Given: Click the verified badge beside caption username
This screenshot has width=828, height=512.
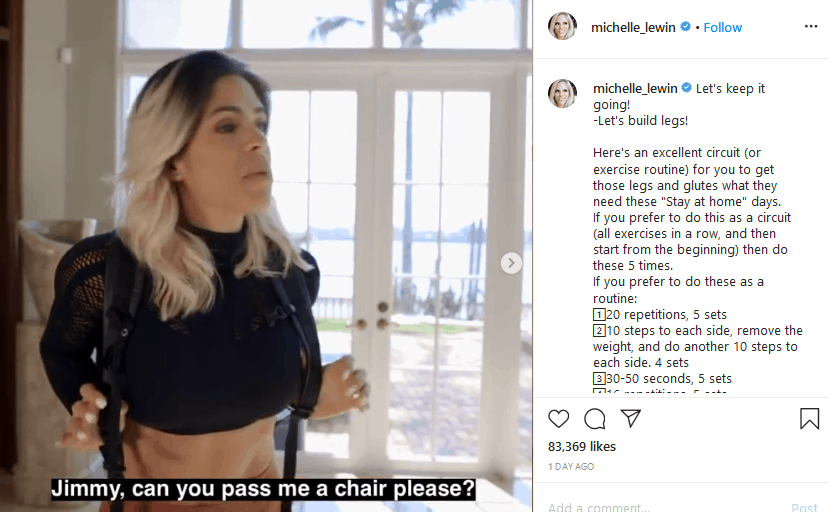Looking at the screenshot, I should (x=686, y=88).
